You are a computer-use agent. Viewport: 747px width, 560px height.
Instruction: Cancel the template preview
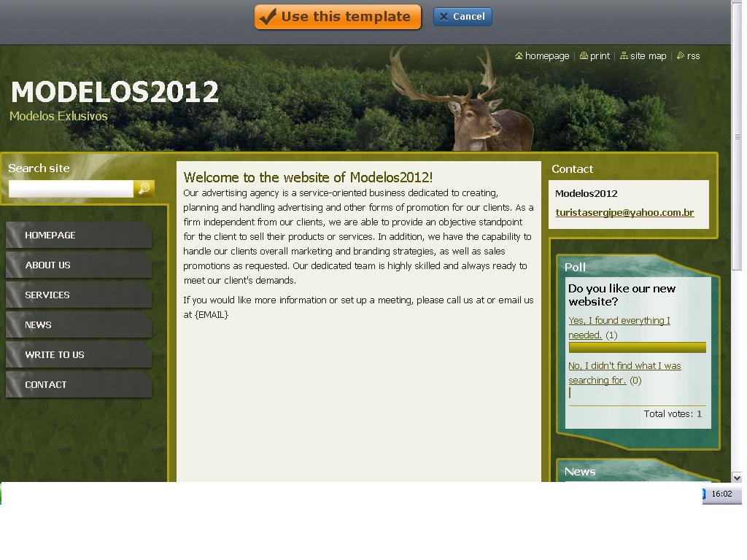462,17
